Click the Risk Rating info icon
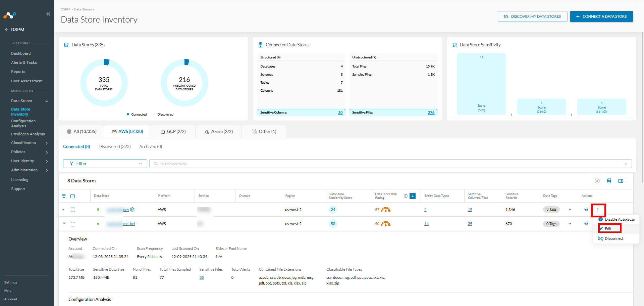Screen dimensions: 644x306 pyautogui.click(x=406, y=196)
